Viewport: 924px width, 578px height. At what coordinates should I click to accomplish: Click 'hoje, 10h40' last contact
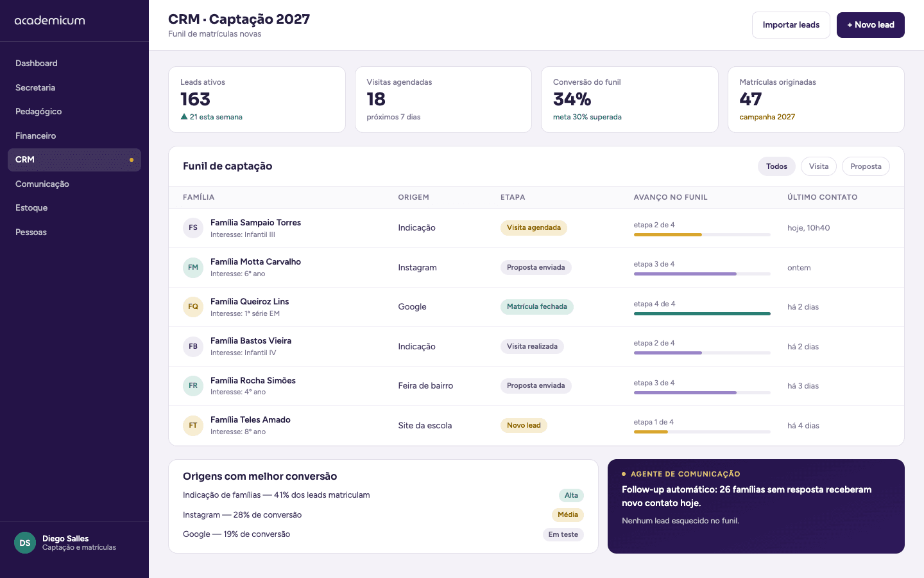click(x=809, y=228)
